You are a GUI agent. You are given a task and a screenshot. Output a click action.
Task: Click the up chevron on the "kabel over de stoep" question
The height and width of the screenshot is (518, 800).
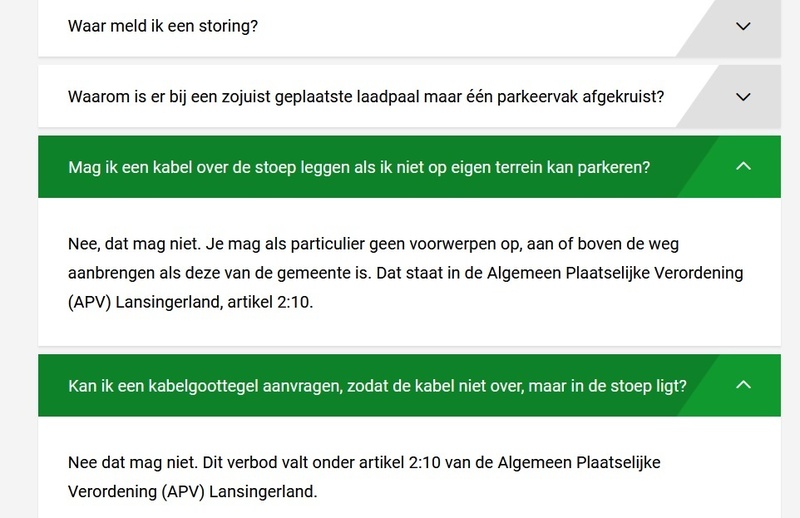click(x=742, y=166)
